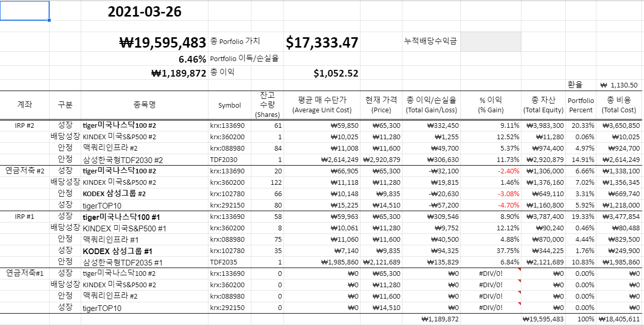The height and width of the screenshot is (325, 644).
Task: Select the gray cell beside 누적배당수익금
Action: tap(490, 42)
